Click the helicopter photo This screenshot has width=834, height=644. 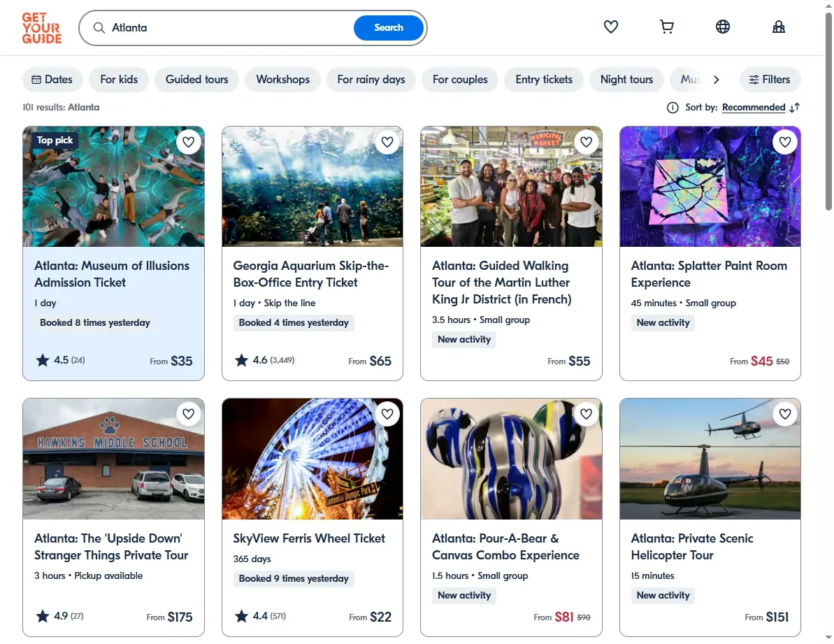[710, 459]
